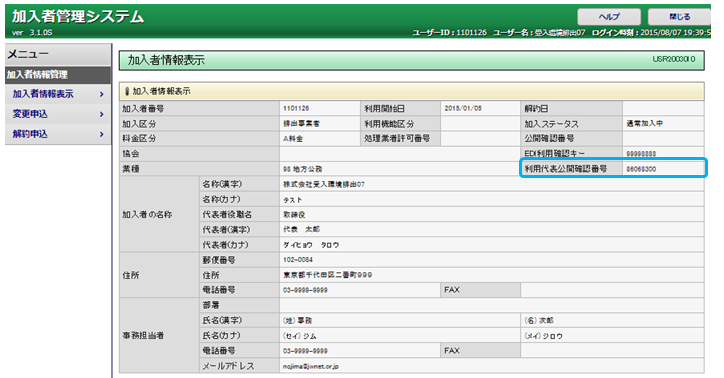This screenshot has height=378, width=724.
Task: Click the 加入者の名称 group label
Action: [x=159, y=215]
